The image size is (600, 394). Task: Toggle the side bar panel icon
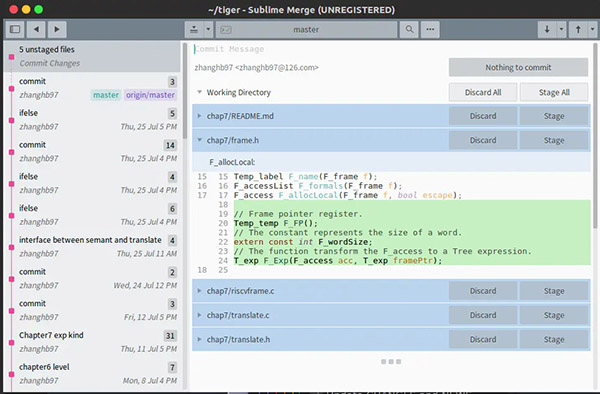pyautogui.click(x=15, y=29)
